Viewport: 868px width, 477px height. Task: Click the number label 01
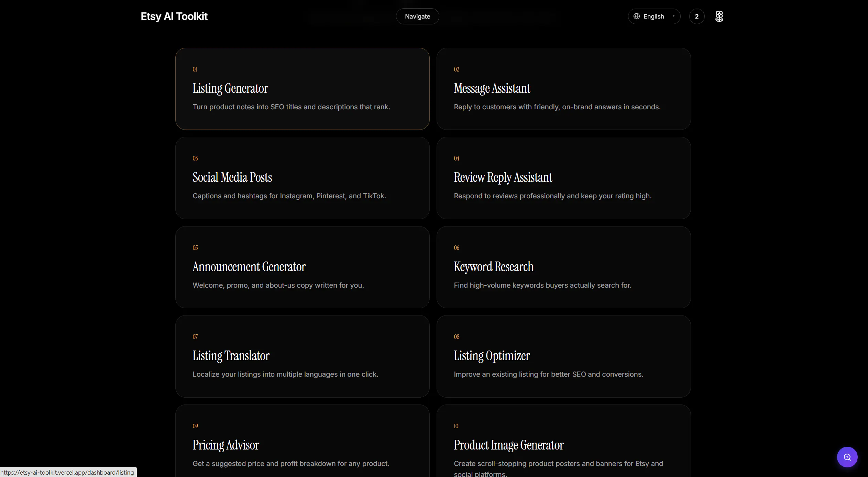pos(195,69)
